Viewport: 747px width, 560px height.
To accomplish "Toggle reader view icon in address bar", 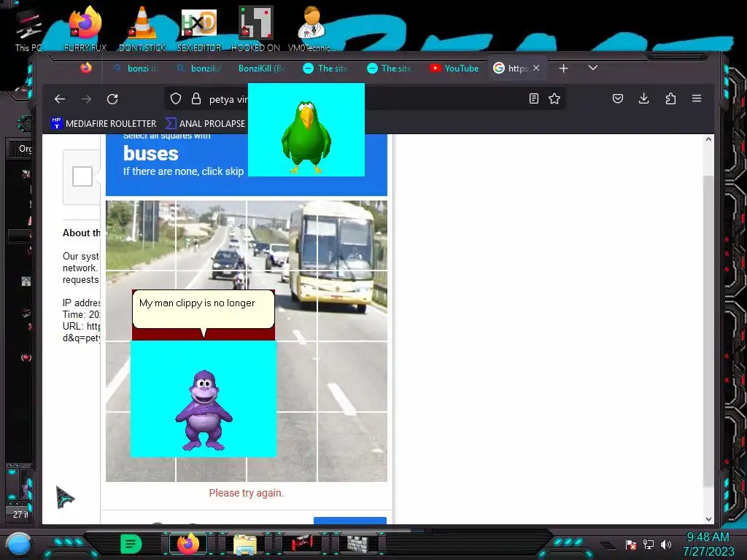I will click(533, 98).
